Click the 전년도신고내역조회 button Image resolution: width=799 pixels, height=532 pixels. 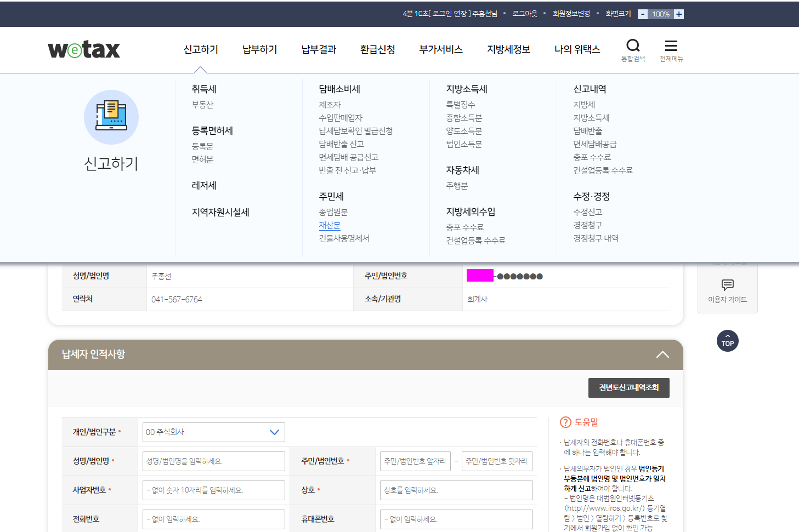point(628,388)
